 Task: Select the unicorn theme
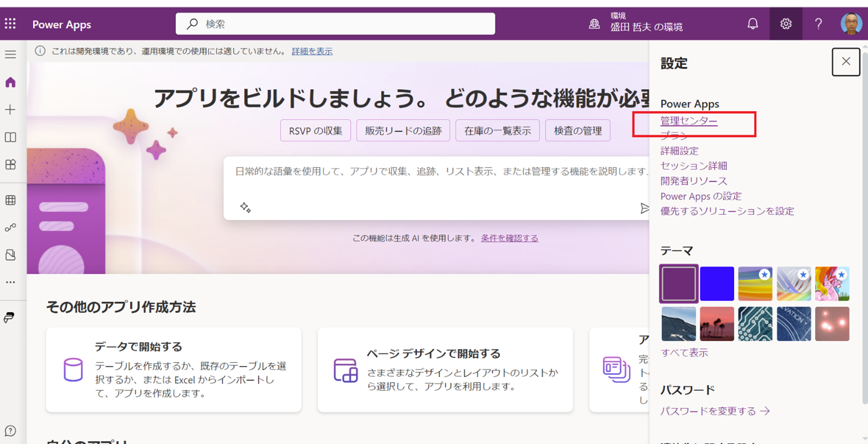coord(832,283)
